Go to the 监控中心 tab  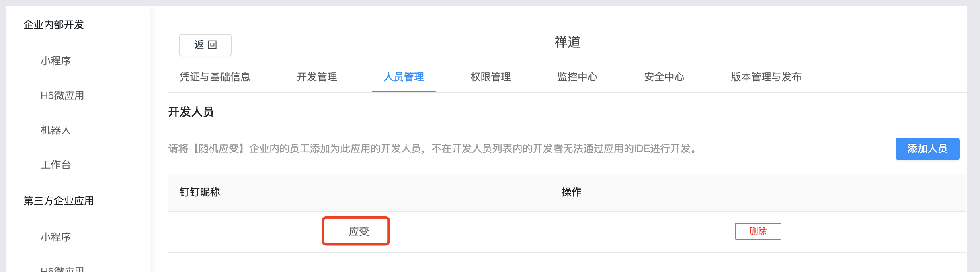coord(577,77)
